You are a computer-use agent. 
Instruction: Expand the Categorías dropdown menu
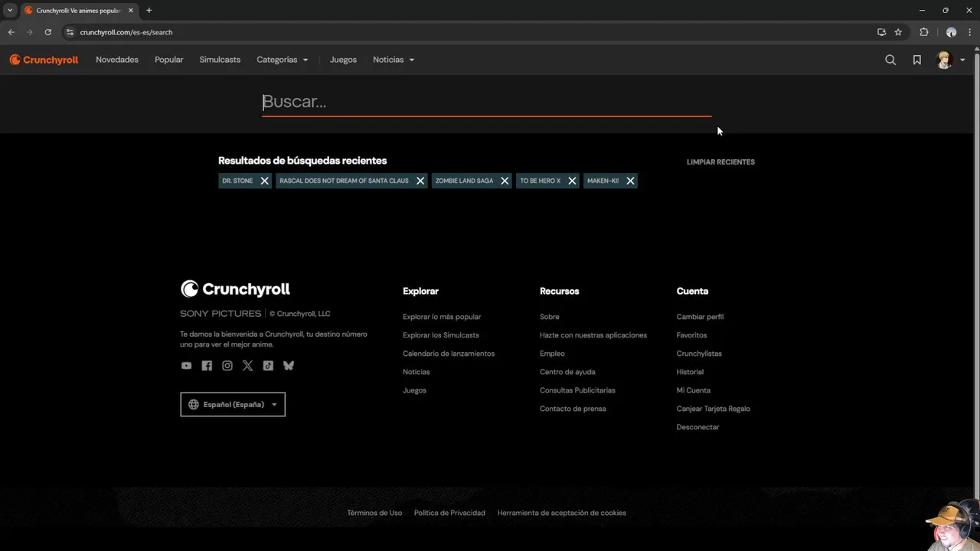tap(283, 60)
